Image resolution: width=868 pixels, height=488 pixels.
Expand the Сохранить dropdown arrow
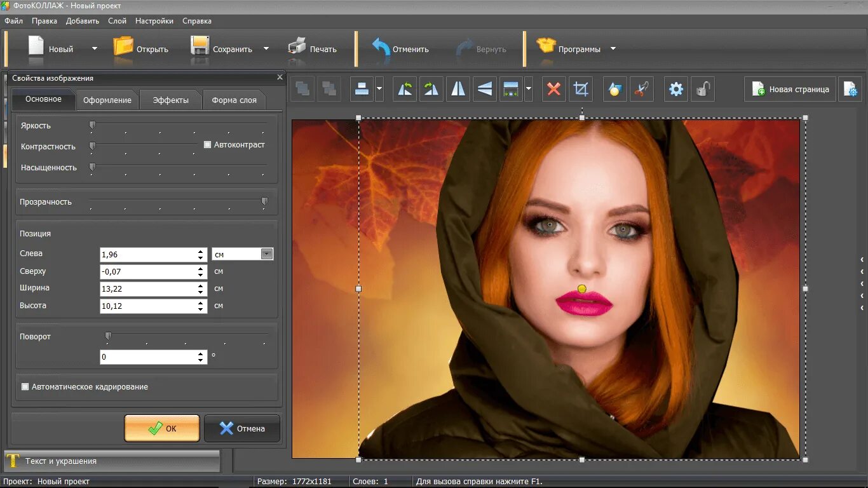(266, 49)
